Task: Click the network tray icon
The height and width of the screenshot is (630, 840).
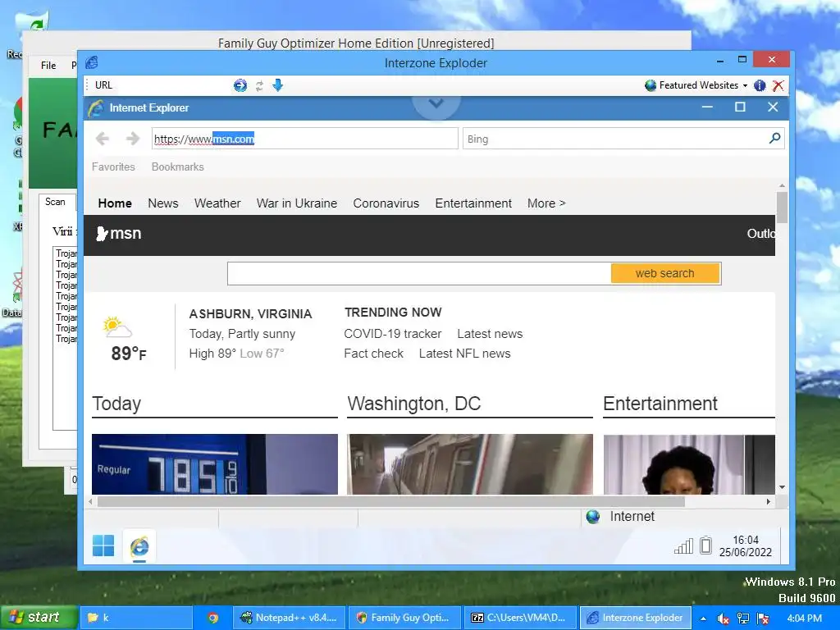Action: pos(743,619)
